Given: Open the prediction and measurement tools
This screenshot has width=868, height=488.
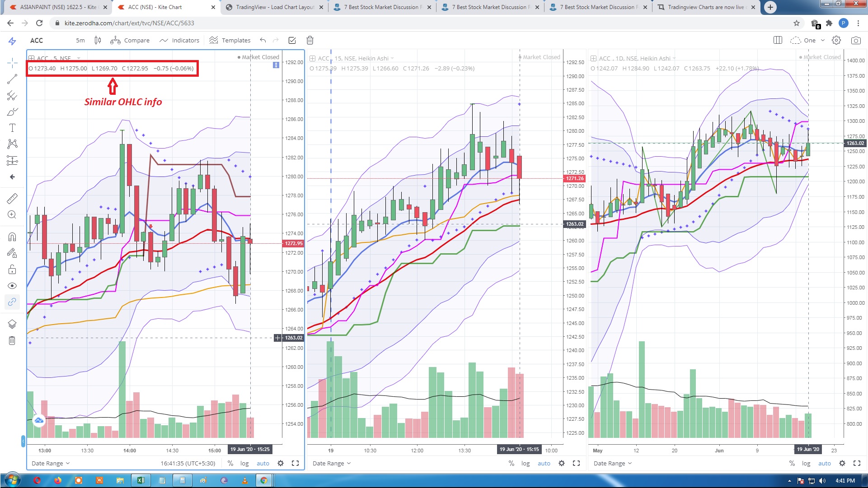Looking at the screenshot, I should [x=12, y=160].
